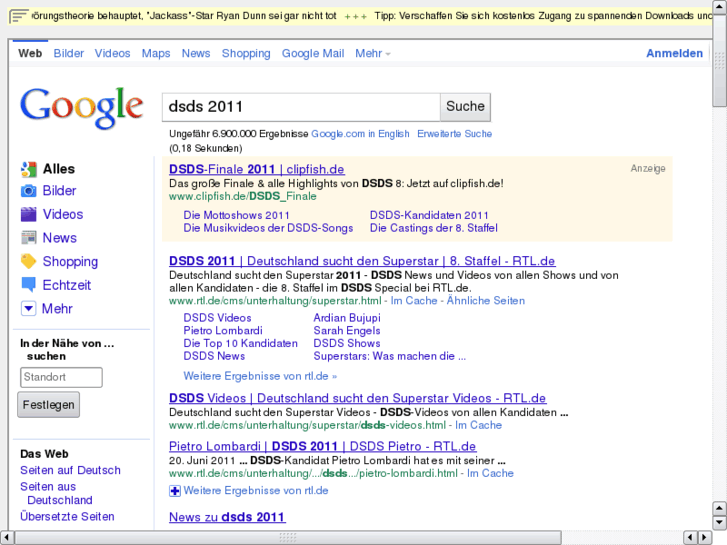Open Videos via the film icon
Viewport: 727px width, 545px height.
[x=28, y=214]
